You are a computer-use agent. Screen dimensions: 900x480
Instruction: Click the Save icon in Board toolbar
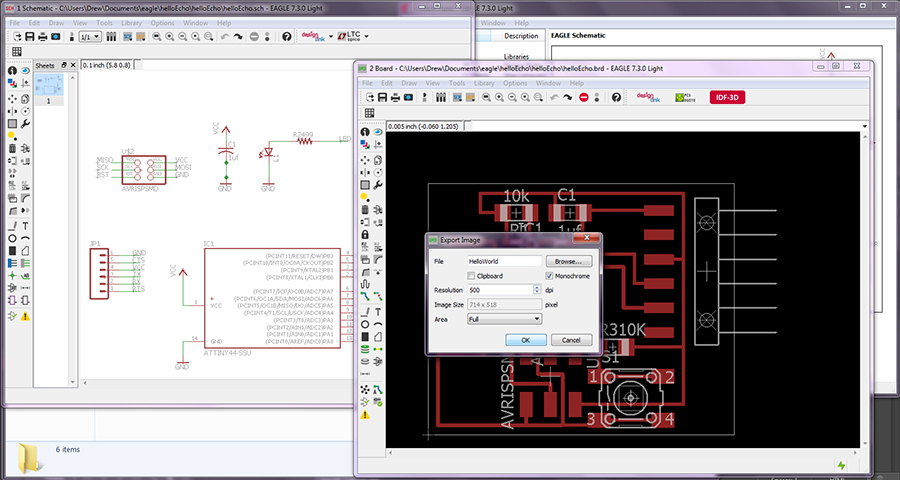[x=382, y=98]
